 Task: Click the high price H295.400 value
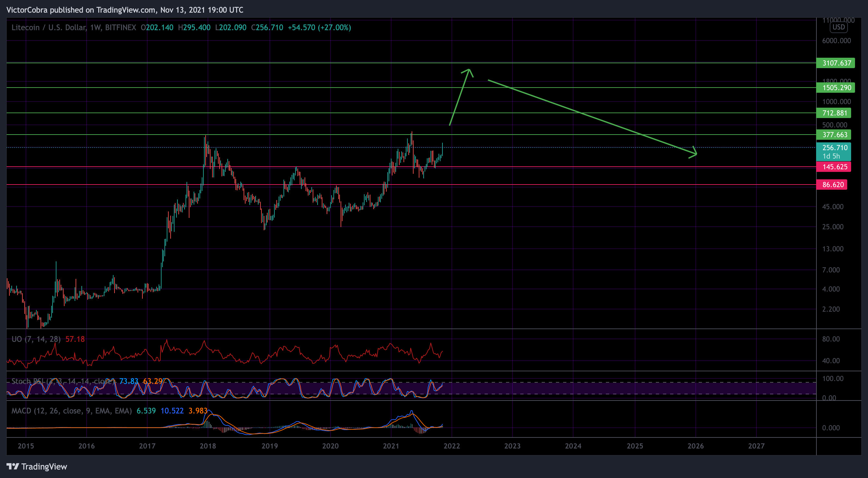click(194, 28)
